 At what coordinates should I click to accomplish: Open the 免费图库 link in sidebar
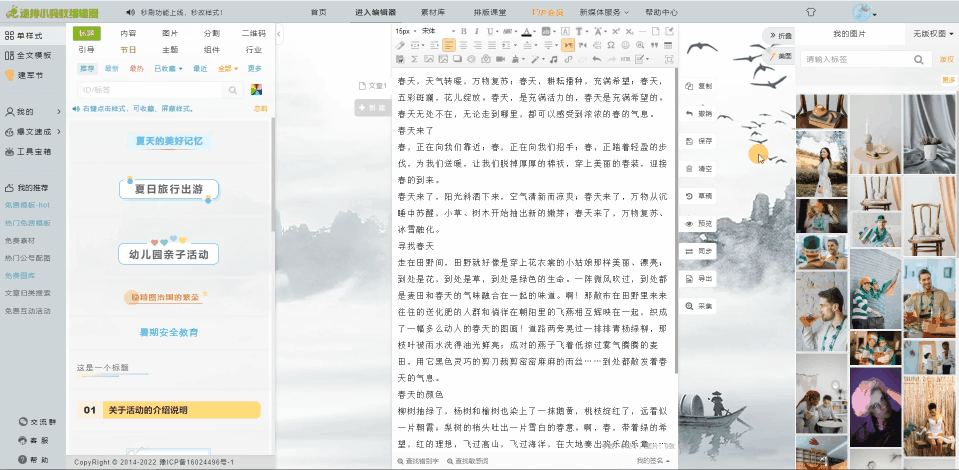click(x=18, y=275)
